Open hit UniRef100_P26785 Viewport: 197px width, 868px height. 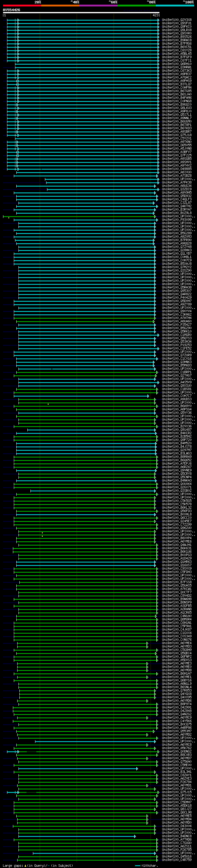(x=177, y=850)
